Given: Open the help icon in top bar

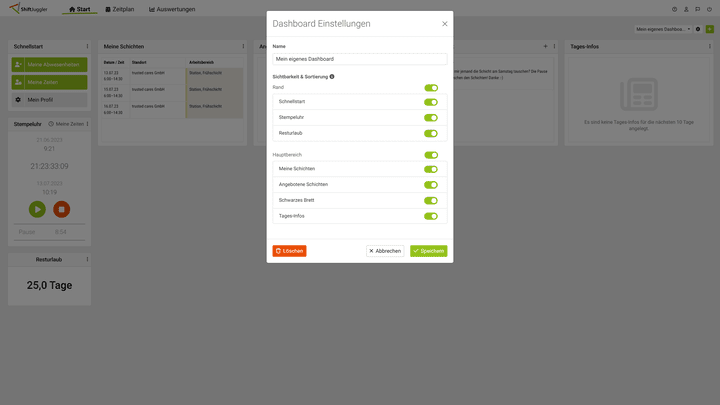Looking at the screenshot, I should click(x=675, y=9).
